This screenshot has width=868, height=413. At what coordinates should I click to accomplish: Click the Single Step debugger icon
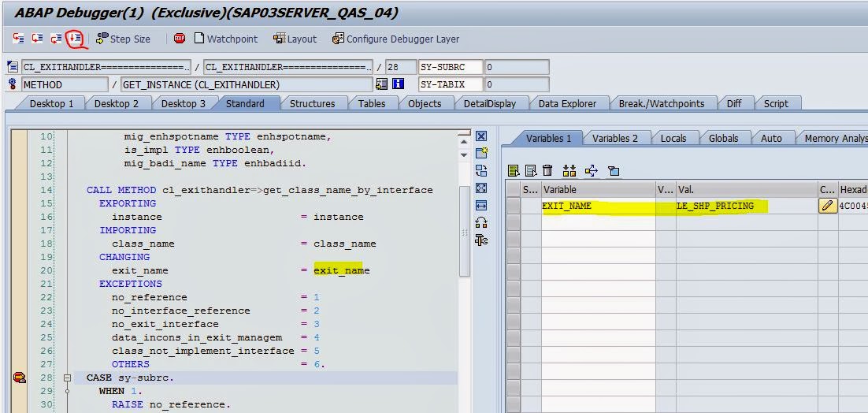(18, 39)
